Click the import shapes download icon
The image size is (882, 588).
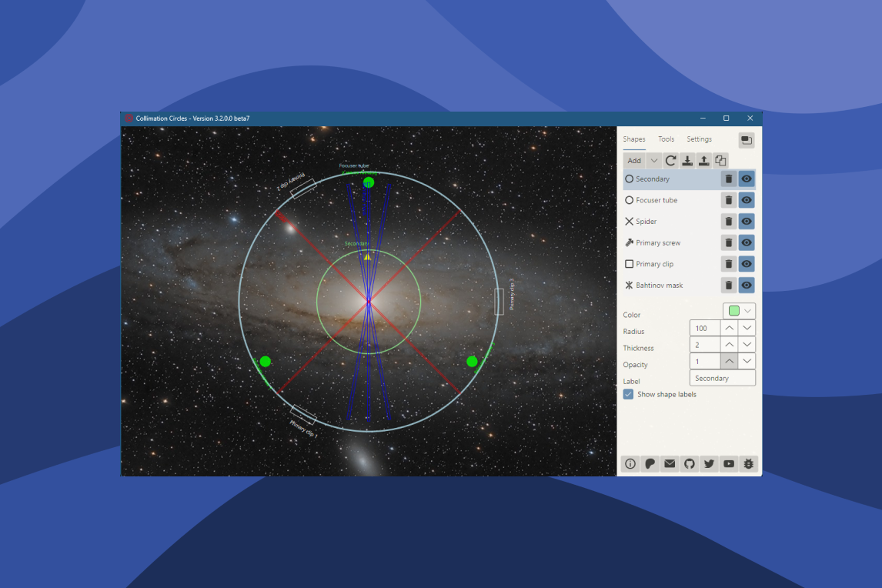pyautogui.click(x=687, y=160)
